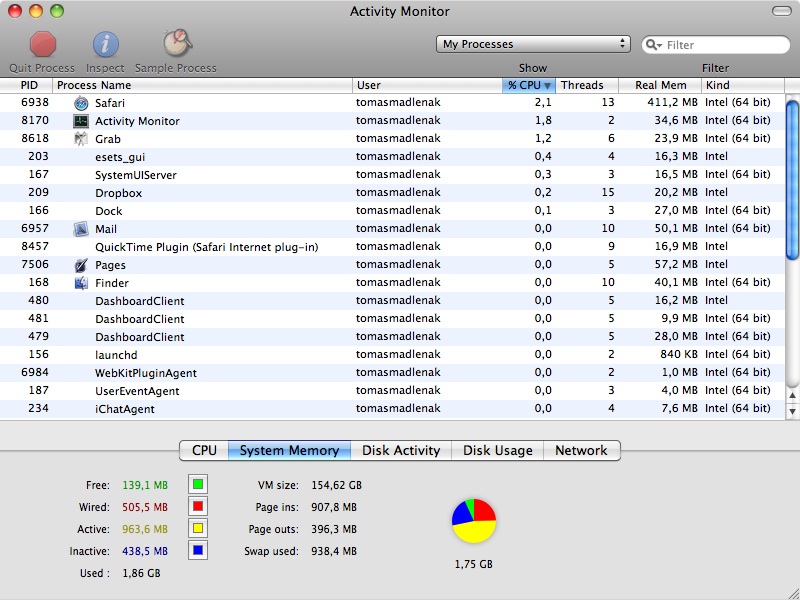
Task: Open the Inspect info icon
Action: point(105,44)
